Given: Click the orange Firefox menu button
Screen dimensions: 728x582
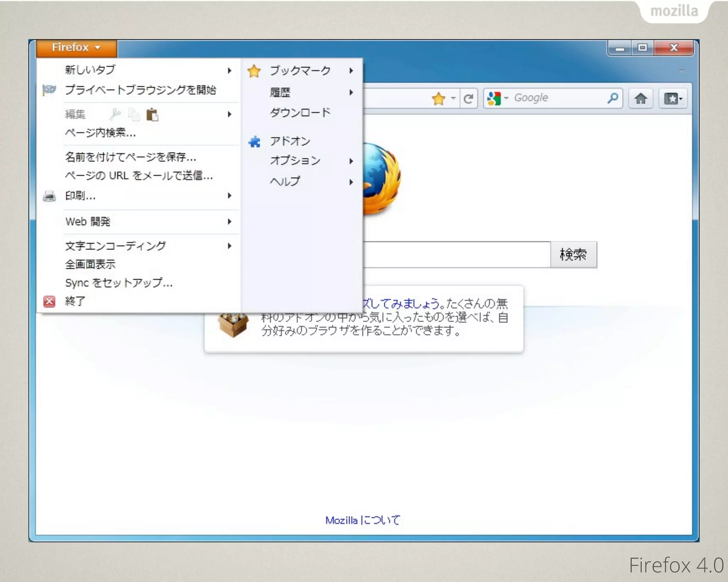Looking at the screenshot, I should point(76,48).
